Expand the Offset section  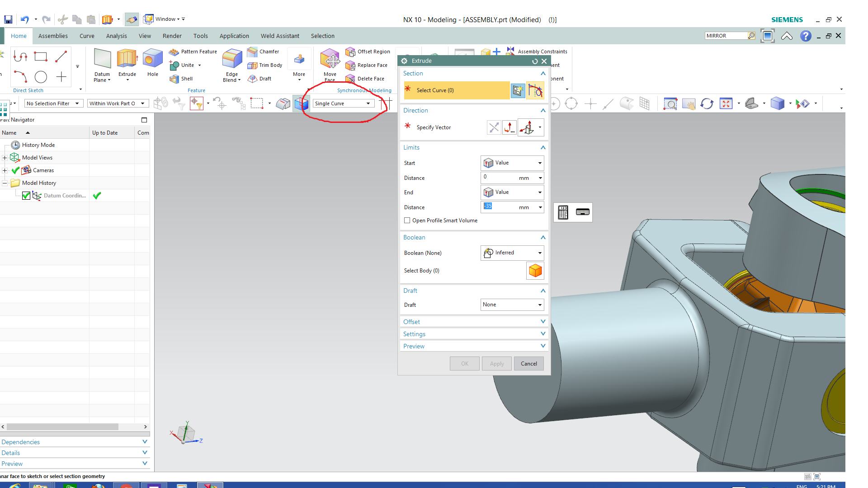click(x=474, y=322)
